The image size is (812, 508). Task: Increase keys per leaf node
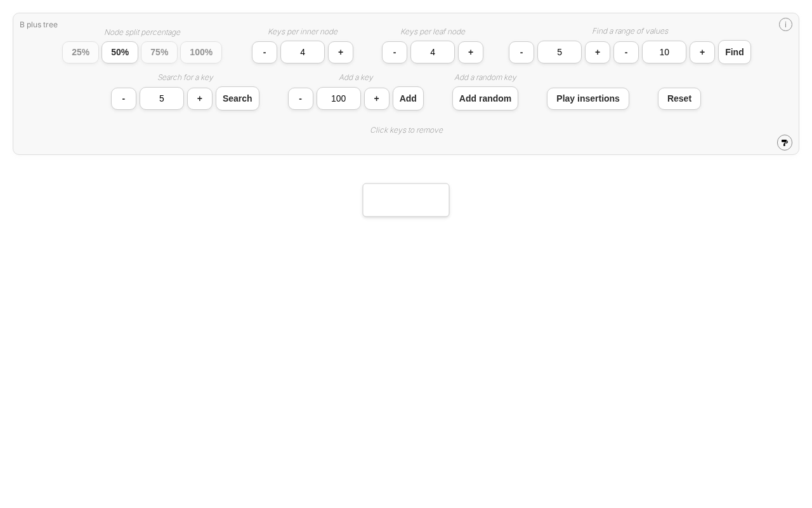tap(471, 52)
